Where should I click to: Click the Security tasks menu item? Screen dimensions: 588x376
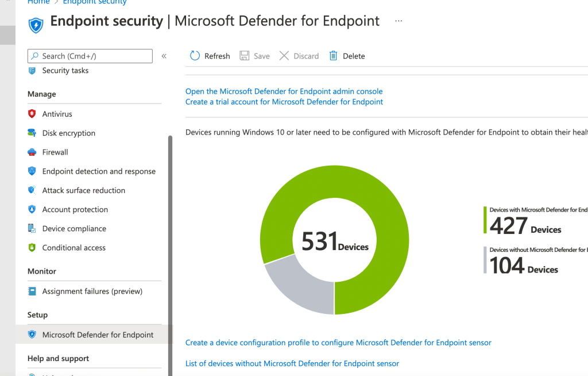pyautogui.click(x=65, y=71)
